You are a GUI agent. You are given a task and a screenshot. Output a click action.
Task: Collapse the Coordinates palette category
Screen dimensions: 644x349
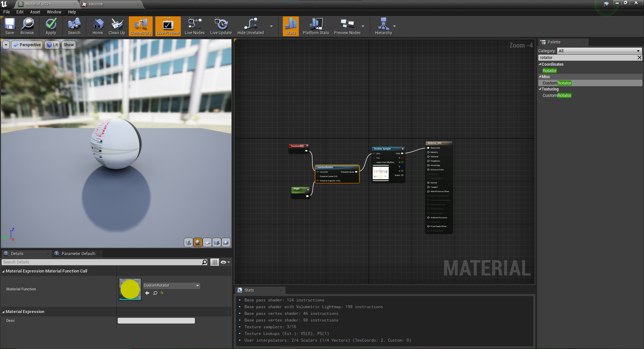pyautogui.click(x=540, y=64)
